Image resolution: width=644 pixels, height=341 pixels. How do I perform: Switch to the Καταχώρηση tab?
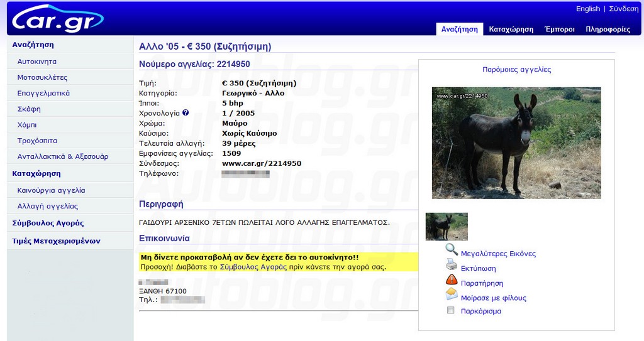(511, 29)
